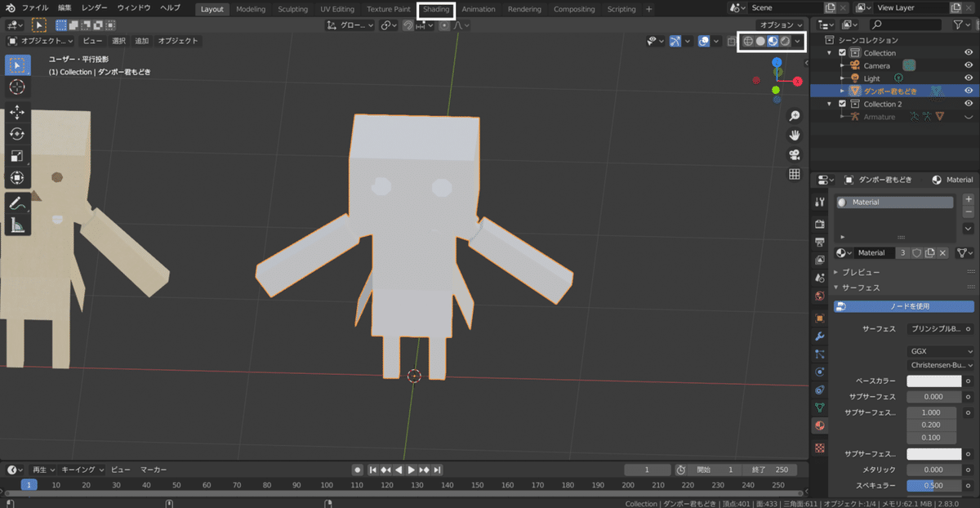This screenshot has height=508, width=980.
Task: Expand the プレビュー panel
Action: pyautogui.click(x=861, y=272)
